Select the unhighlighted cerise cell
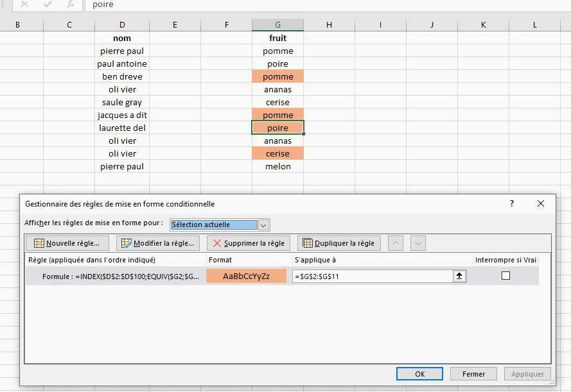This screenshot has height=392, width=571. [277, 102]
